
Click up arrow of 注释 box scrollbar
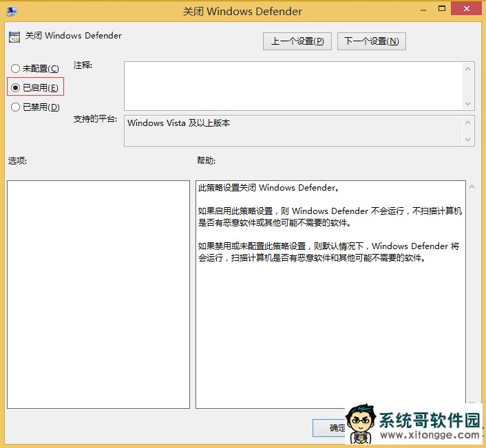pos(467,69)
